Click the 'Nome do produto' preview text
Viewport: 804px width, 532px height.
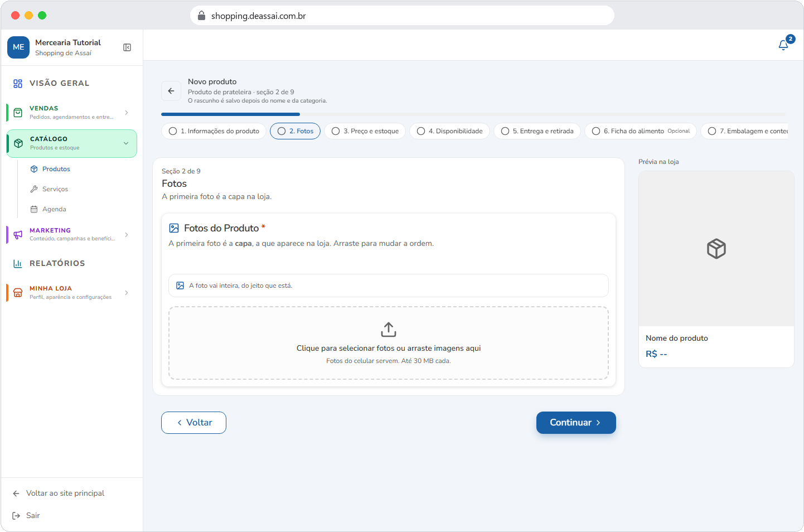tap(677, 338)
